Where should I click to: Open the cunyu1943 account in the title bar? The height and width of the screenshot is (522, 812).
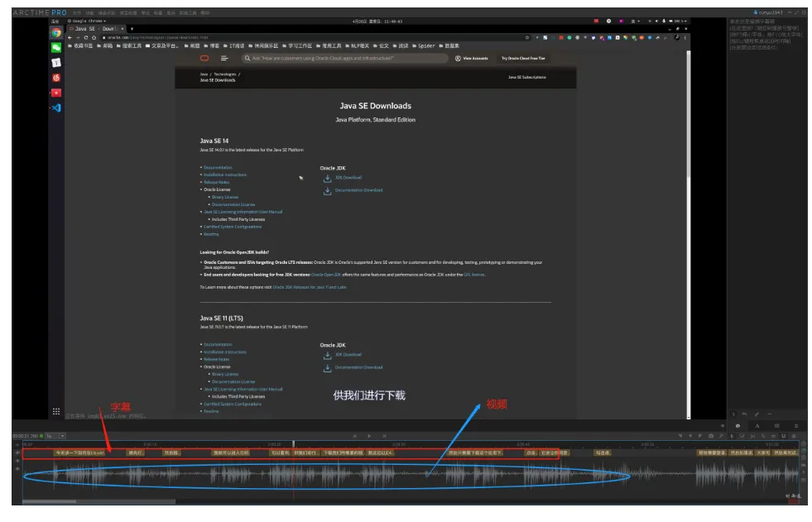(x=768, y=12)
